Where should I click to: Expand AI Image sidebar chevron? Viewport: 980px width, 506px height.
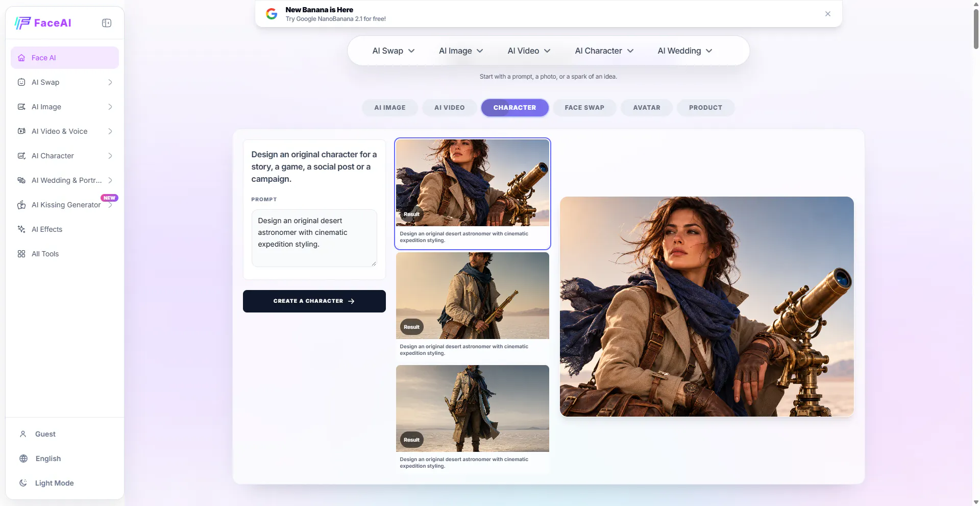click(x=110, y=107)
